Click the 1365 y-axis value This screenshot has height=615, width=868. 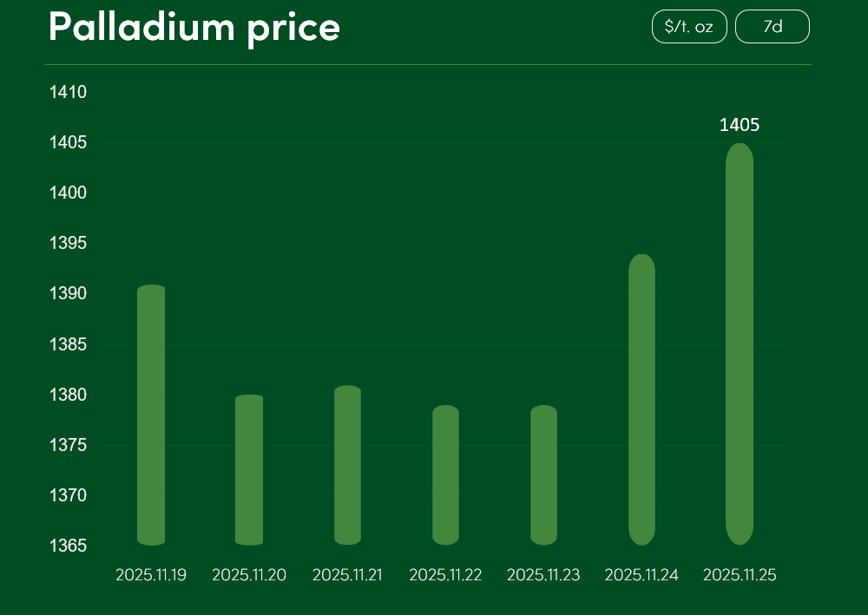pos(68,546)
